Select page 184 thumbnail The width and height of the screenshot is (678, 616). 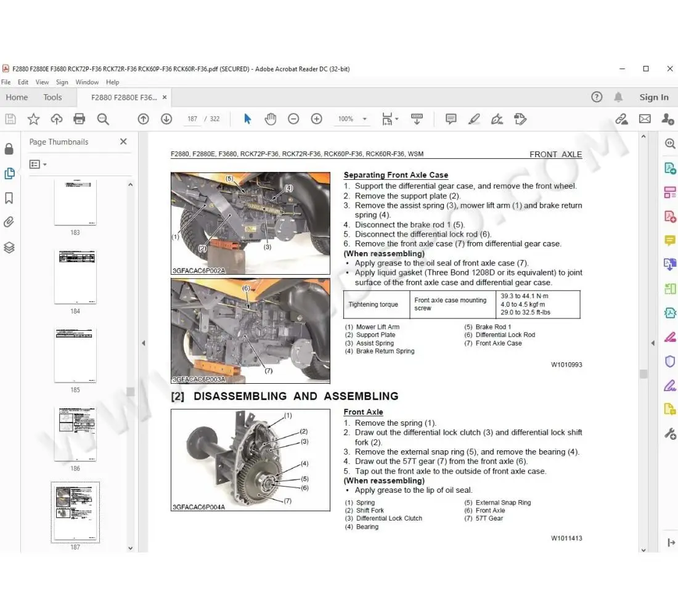[75, 277]
